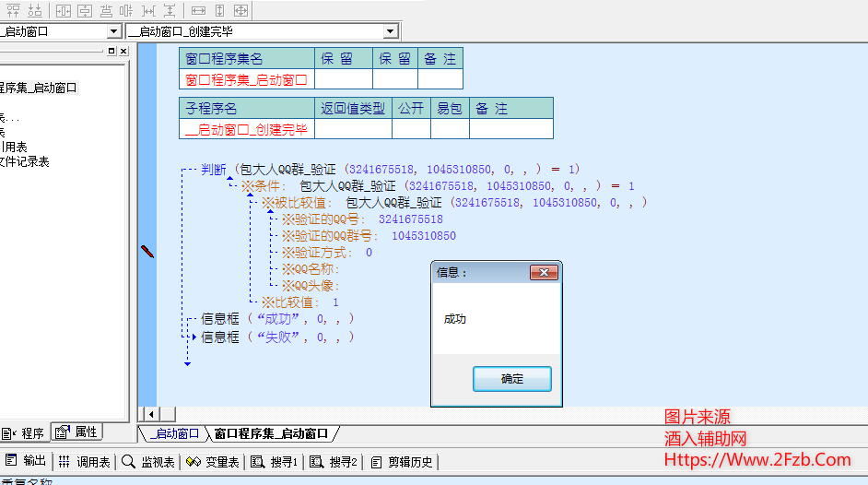The image size is (868, 485).
Task: Click the 成功 message text in the dialog
Action: (455, 319)
